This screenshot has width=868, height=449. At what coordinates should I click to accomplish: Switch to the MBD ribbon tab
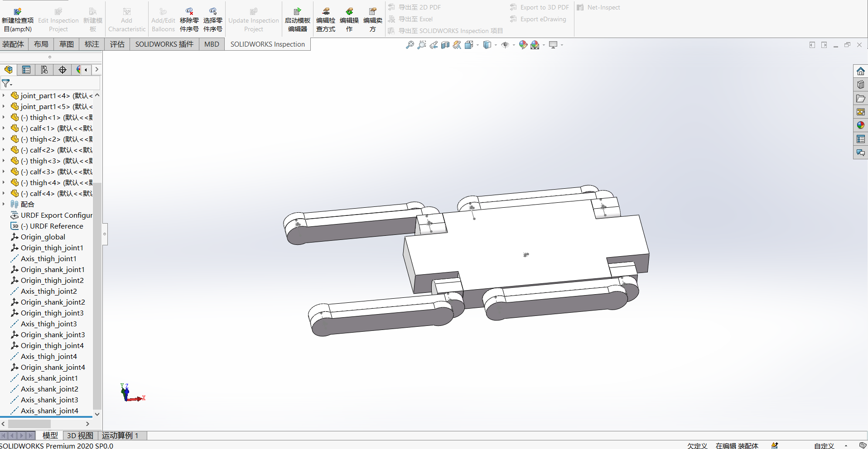(x=212, y=44)
